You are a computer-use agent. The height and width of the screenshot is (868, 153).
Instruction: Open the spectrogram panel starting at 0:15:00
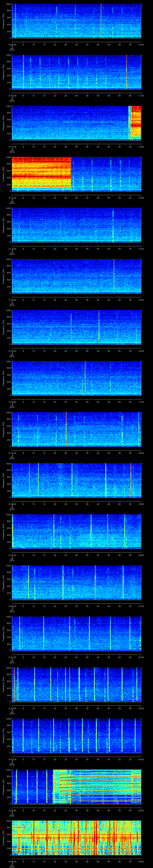pos(77,327)
